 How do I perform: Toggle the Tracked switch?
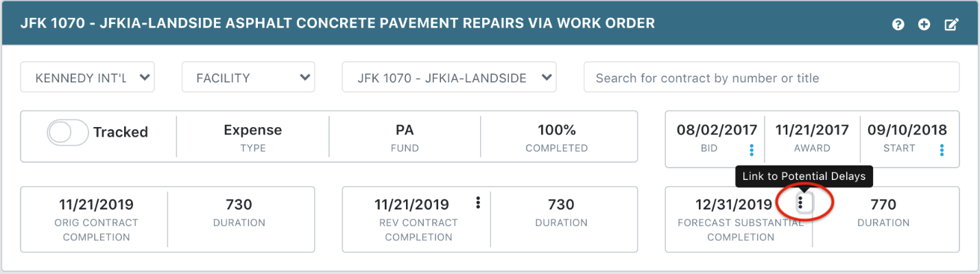click(67, 133)
